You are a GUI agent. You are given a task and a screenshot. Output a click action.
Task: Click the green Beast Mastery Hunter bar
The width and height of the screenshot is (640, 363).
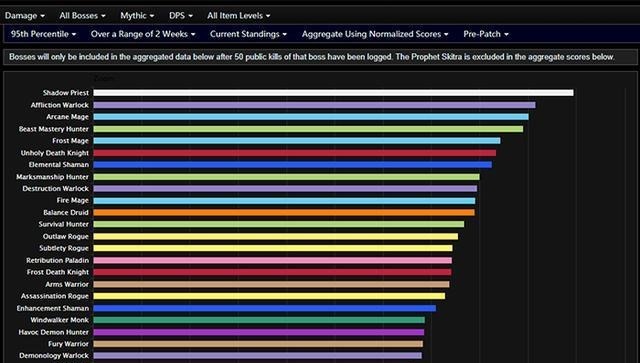[308, 129]
